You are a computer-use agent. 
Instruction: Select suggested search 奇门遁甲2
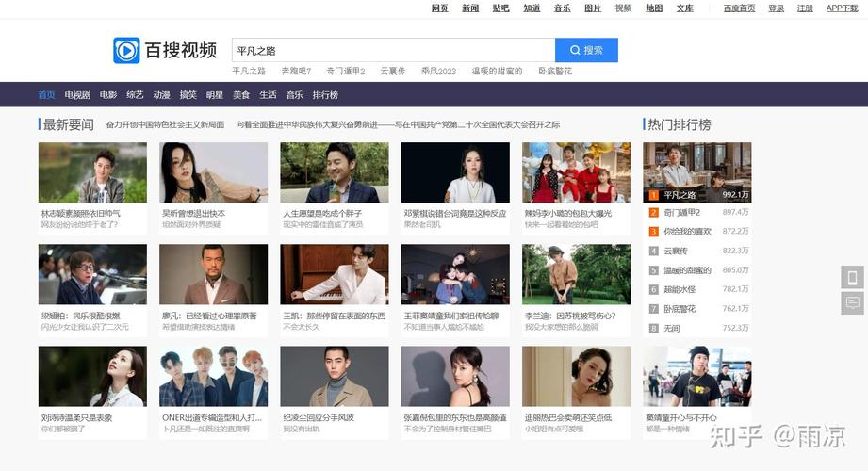pyautogui.click(x=346, y=71)
